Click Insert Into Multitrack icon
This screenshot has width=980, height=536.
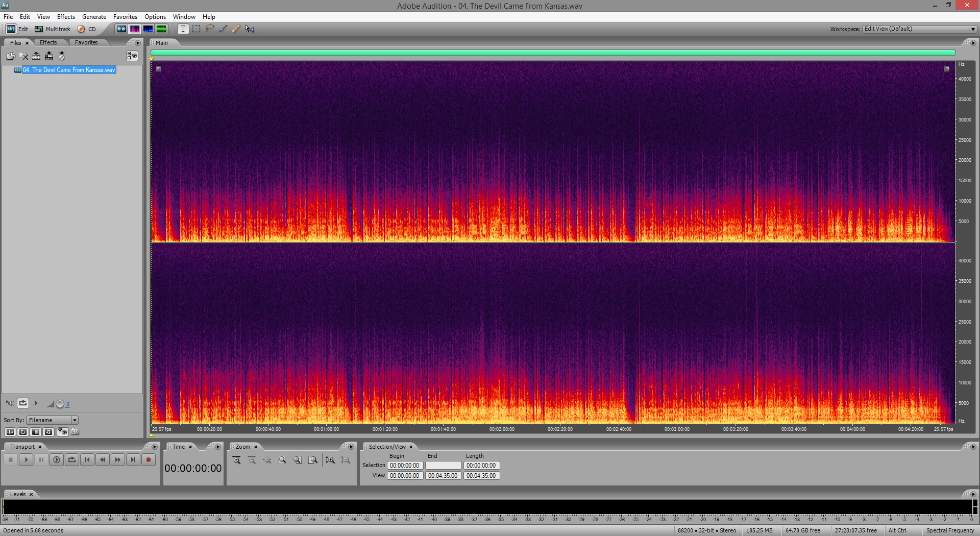pos(49,56)
